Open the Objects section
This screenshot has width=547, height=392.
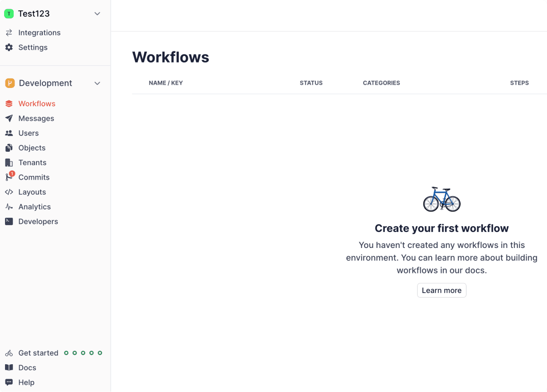pos(31,148)
